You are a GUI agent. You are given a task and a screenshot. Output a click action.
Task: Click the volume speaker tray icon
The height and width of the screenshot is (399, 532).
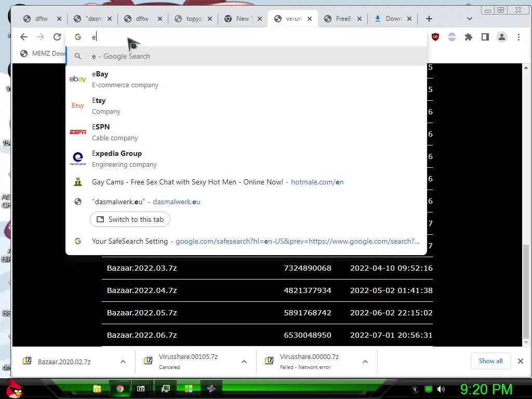pos(441,389)
